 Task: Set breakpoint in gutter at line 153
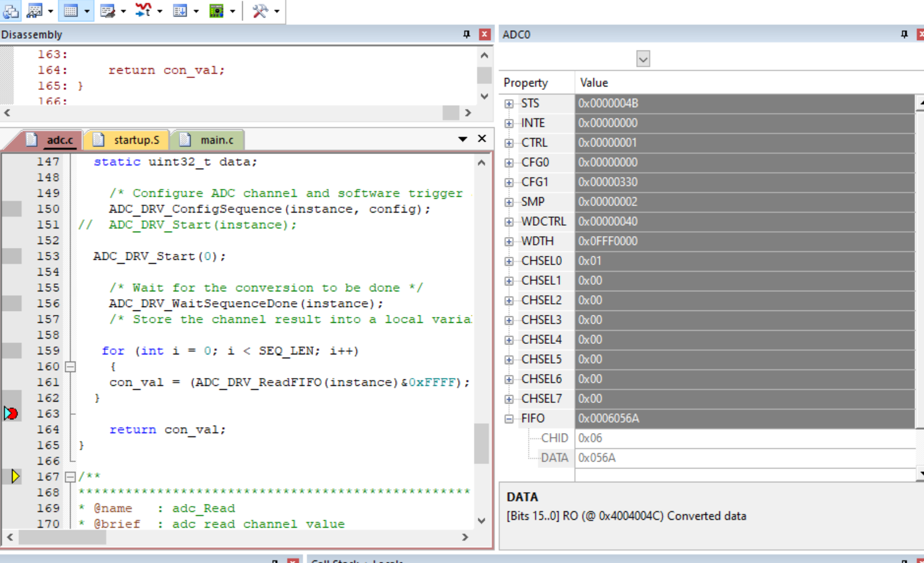[11, 256]
